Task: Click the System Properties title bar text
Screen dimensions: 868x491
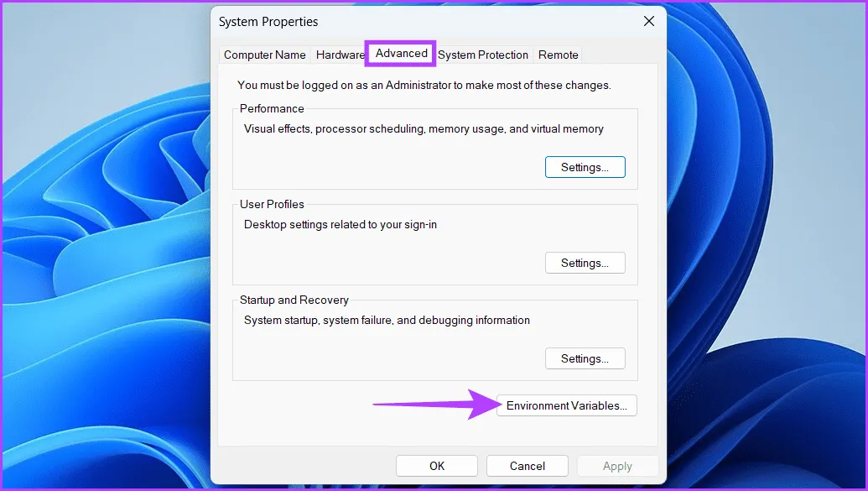Action: coord(268,22)
